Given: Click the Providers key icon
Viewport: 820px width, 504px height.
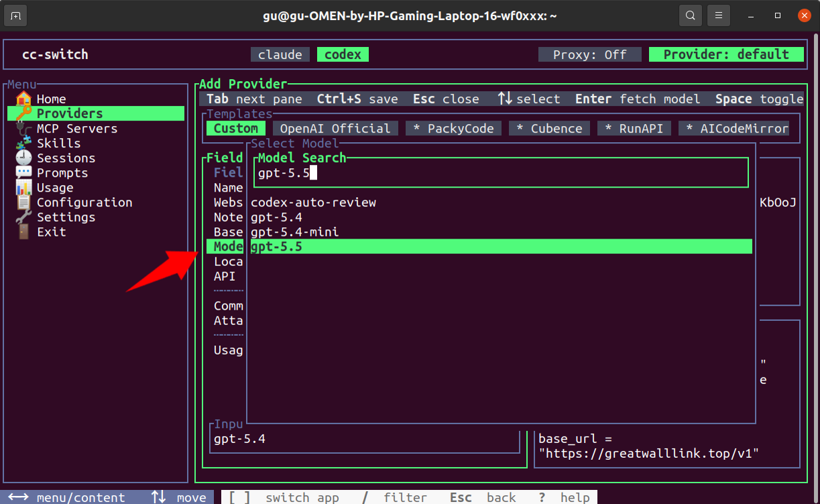Looking at the screenshot, I should pyautogui.click(x=23, y=113).
